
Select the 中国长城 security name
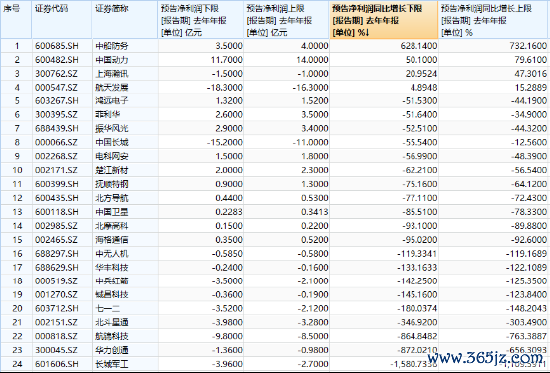(x=112, y=142)
